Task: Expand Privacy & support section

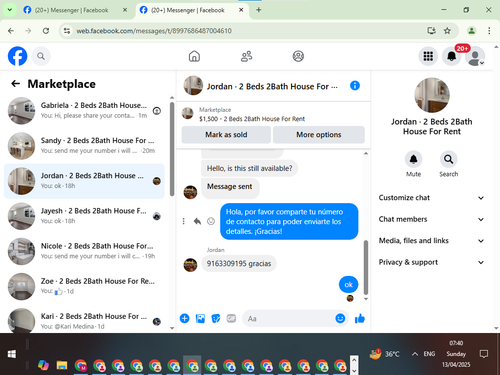Action: 432,262
